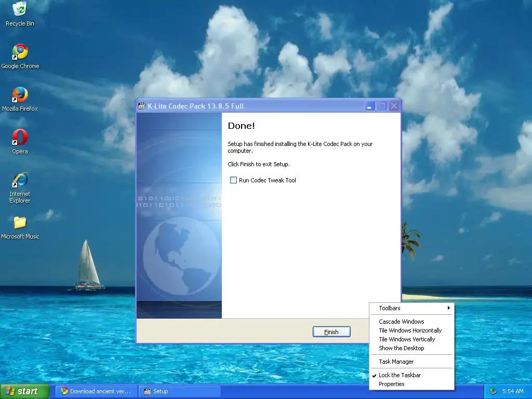Click the Setup taskbar button
The height and width of the screenshot is (399, 532).
[x=180, y=391]
